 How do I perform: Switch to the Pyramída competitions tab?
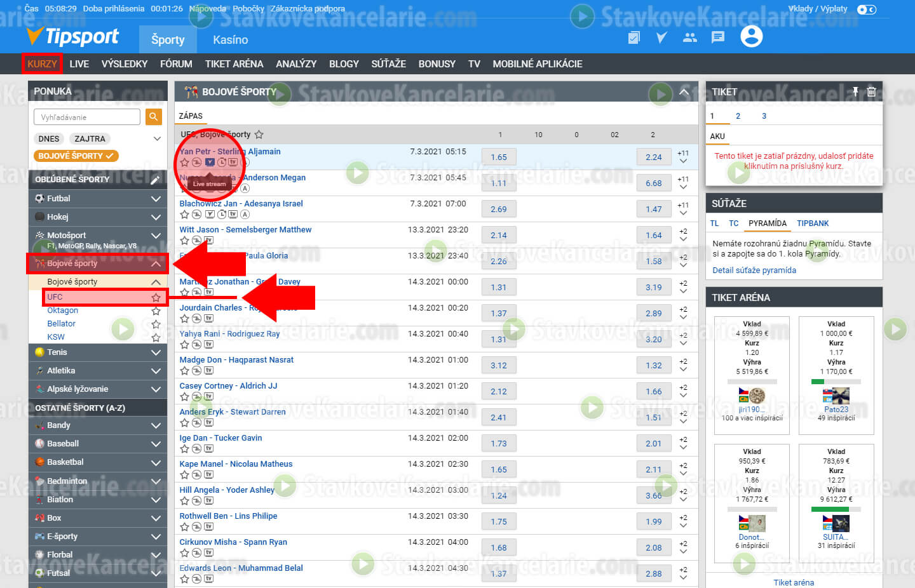768,224
